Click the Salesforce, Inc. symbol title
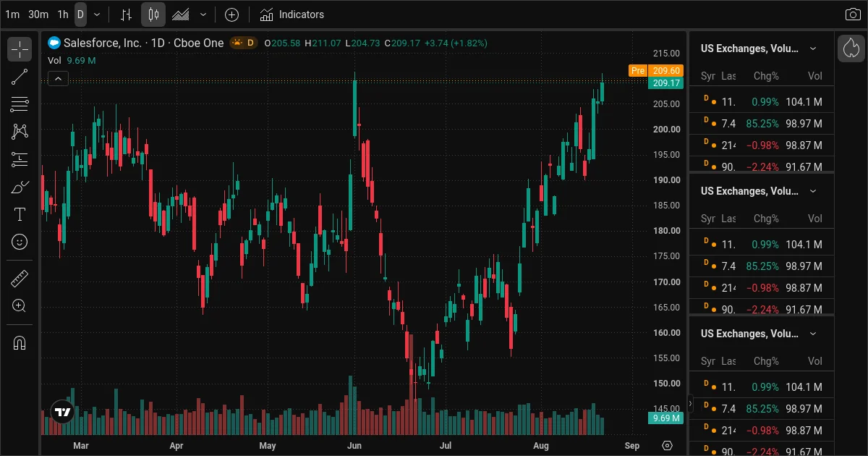Image resolution: width=868 pixels, height=456 pixels. 103,43
